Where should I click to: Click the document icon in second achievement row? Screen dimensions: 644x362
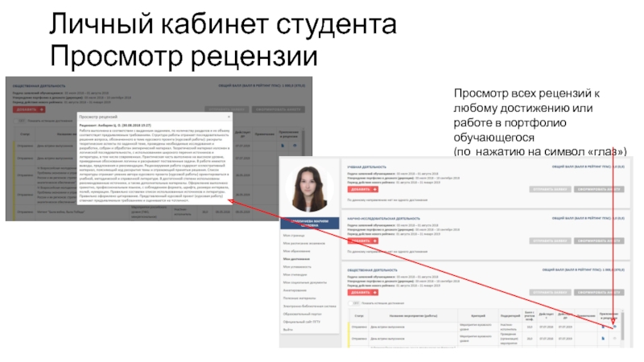coord(603,339)
